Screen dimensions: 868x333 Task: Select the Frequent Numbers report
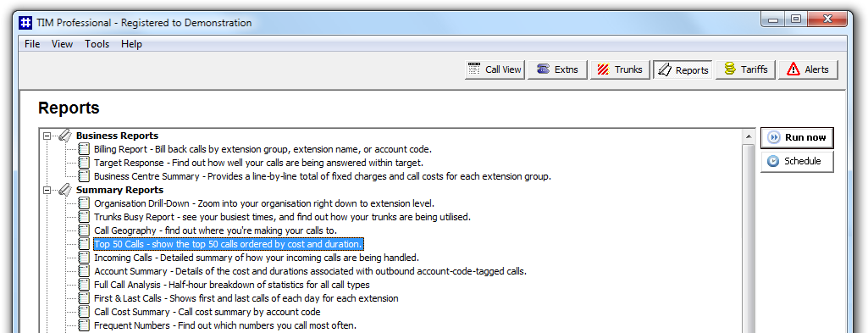(225, 325)
